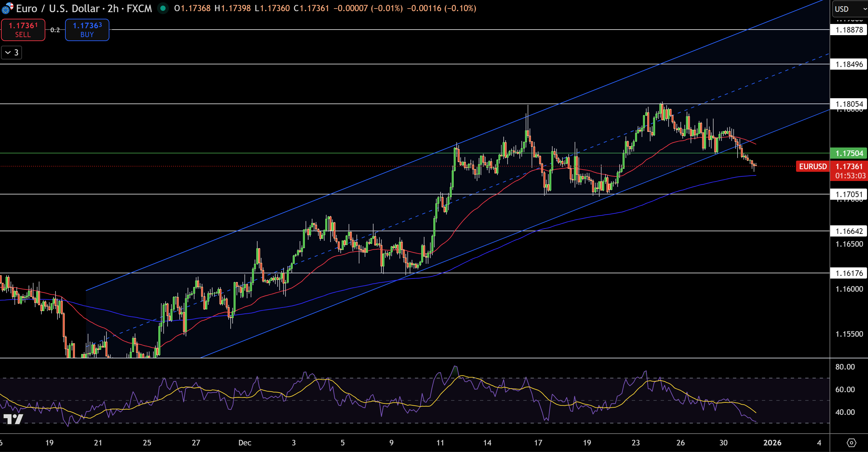Click the 2h timeframe in chart title
Screen dimensions: 868x452
[113, 8]
